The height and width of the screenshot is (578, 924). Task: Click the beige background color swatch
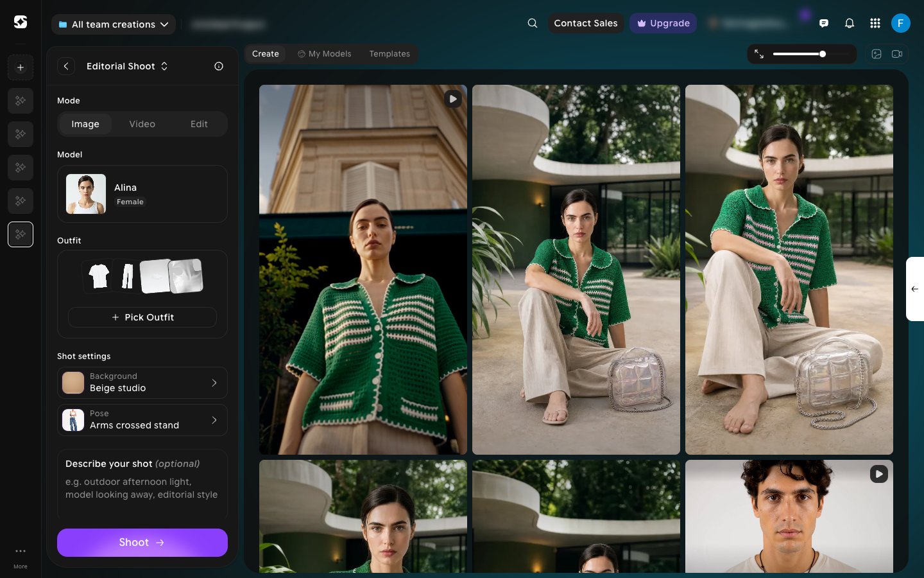pyautogui.click(x=73, y=383)
